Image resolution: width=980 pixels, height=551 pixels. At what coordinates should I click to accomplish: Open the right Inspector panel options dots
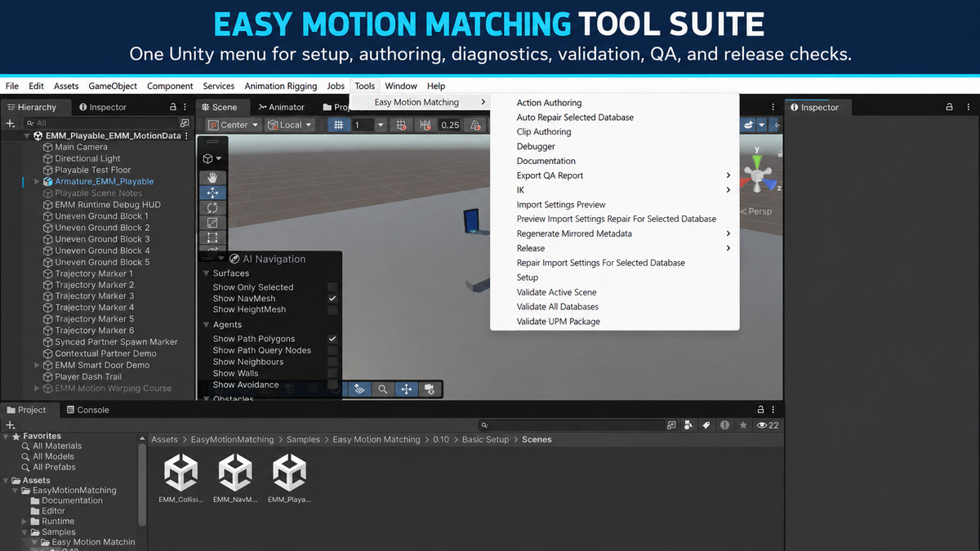969,107
